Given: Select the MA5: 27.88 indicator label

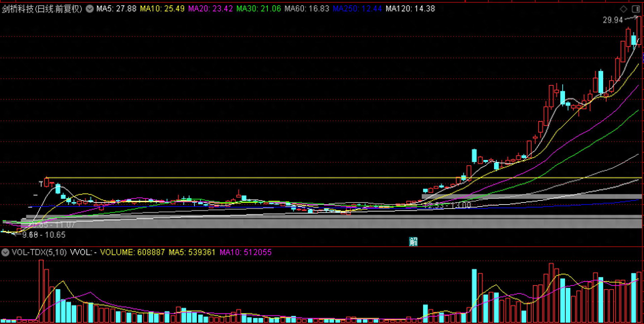Looking at the screenshot, I should pos(116,9).
